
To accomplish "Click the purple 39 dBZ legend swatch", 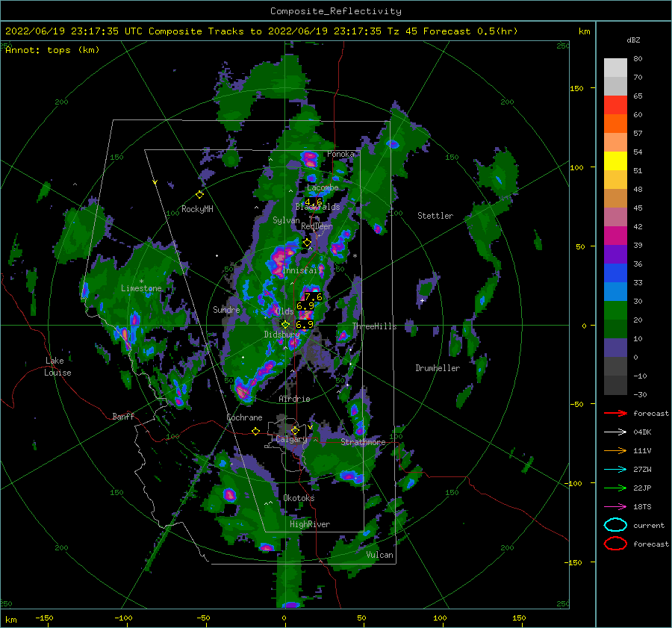I will 615,254.
